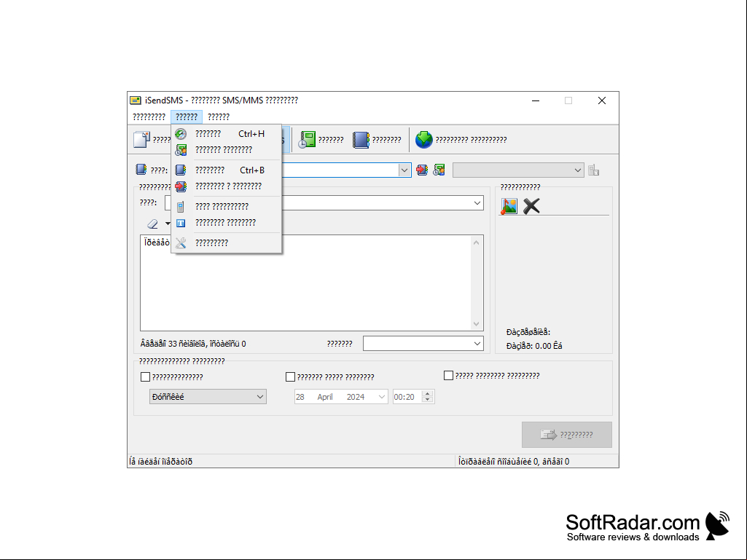The width and height of the screenshot is (747, 560).
Task: Choose menu entry with clock and notebook icon
Action: (x=227, y=150)
